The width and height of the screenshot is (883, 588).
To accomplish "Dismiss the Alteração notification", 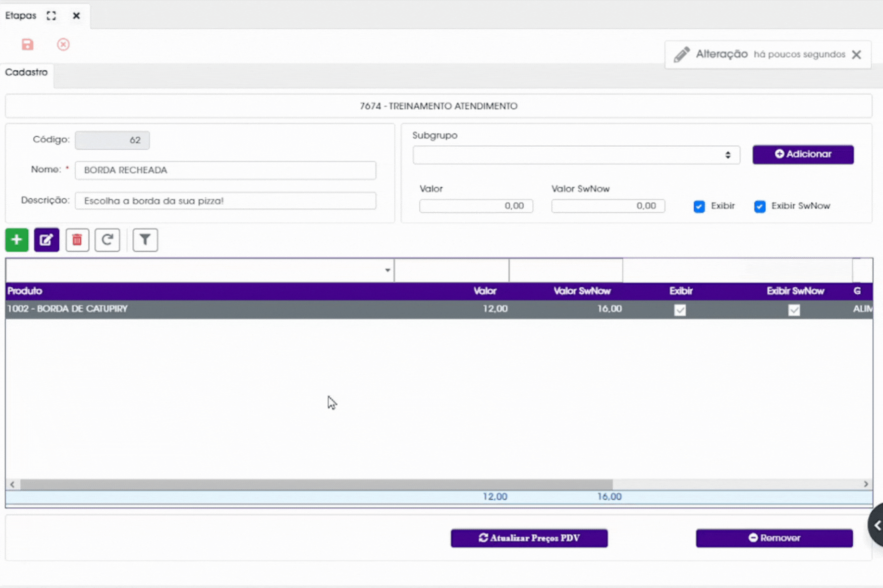I will point(856,54).
